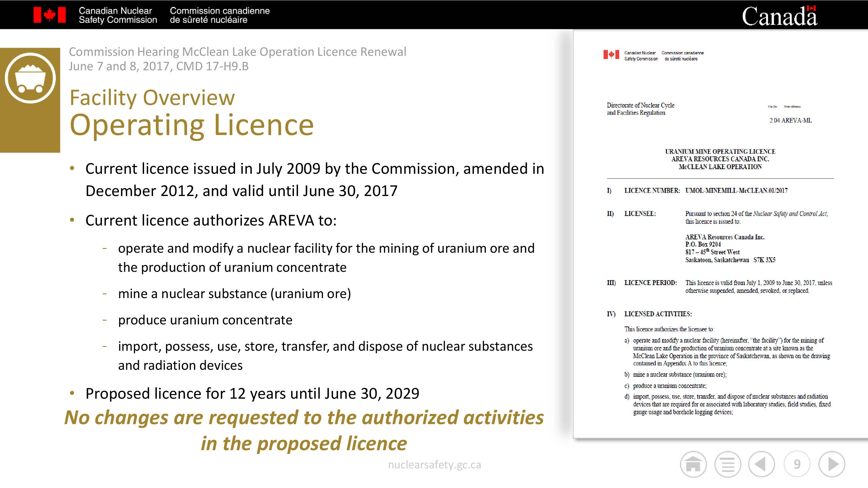Select the 'LICENSED ACTIVITIES:' label
868x488 pixels.
(658, 314)
